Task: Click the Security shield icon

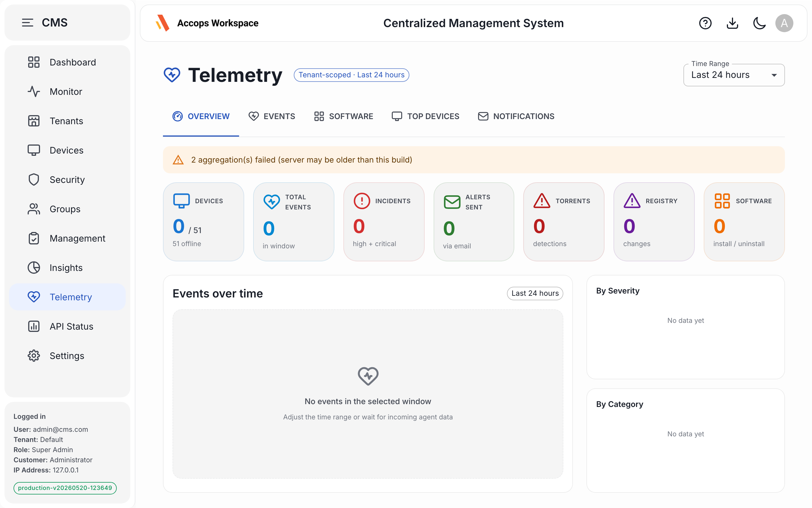Action: [34, 179]
